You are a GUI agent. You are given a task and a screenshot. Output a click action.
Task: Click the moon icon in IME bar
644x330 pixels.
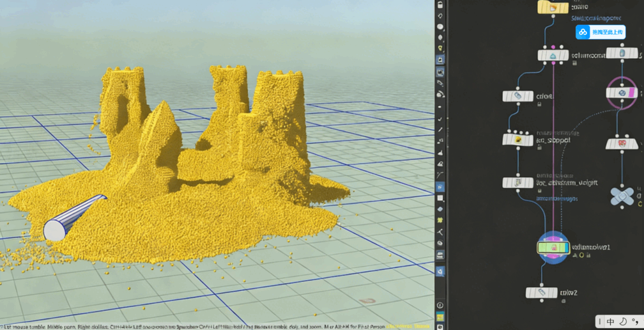pos(622,321)
